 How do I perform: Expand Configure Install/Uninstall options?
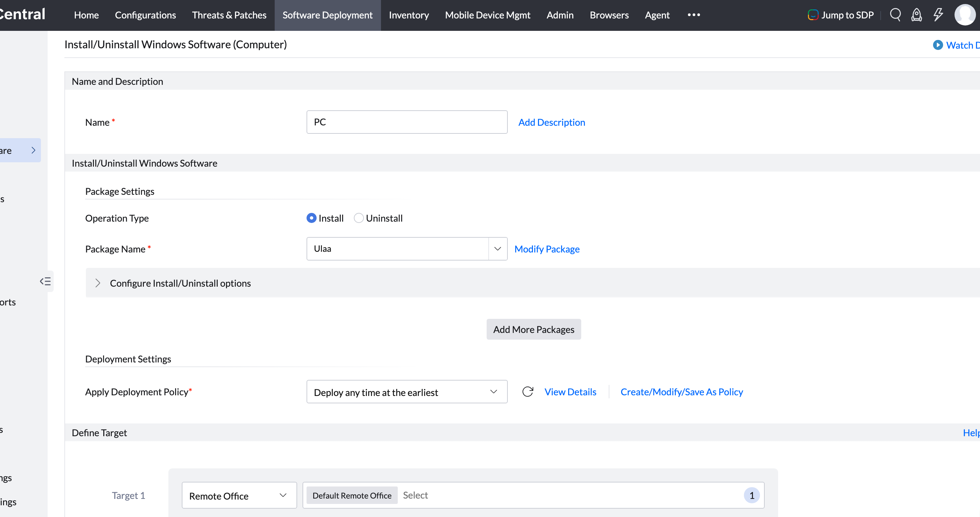[98, 283]
